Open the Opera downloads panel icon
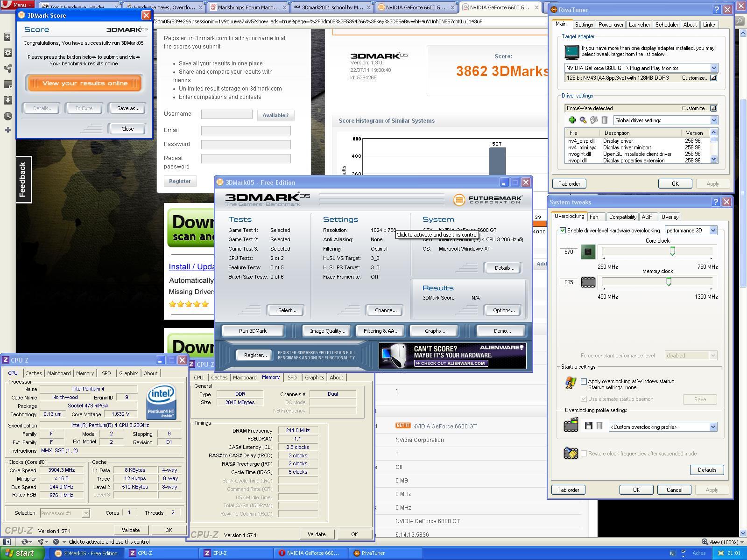Viewport: 747px width, 560px height. [x=7, y=100]
